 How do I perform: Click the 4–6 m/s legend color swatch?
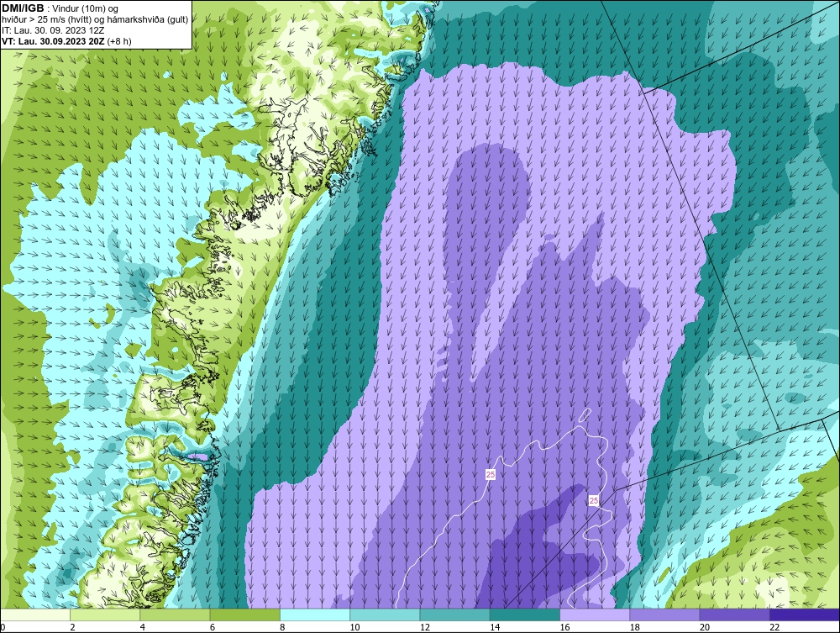coord(176,615)
